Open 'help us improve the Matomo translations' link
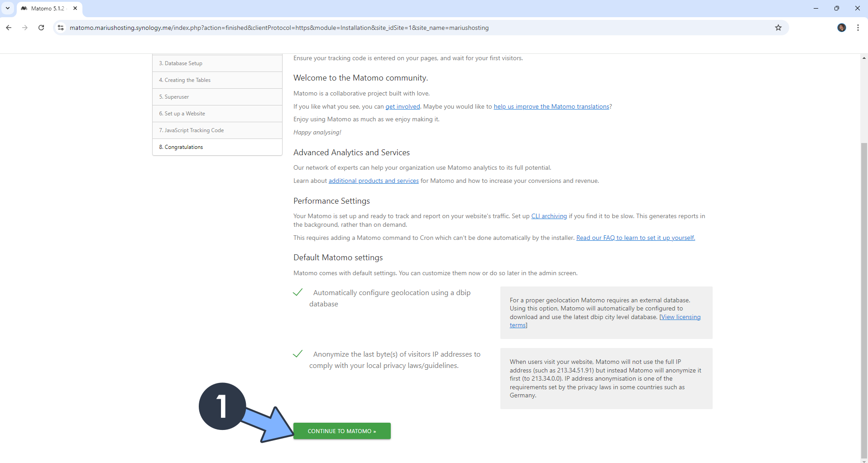 click(x=551, y=106)
